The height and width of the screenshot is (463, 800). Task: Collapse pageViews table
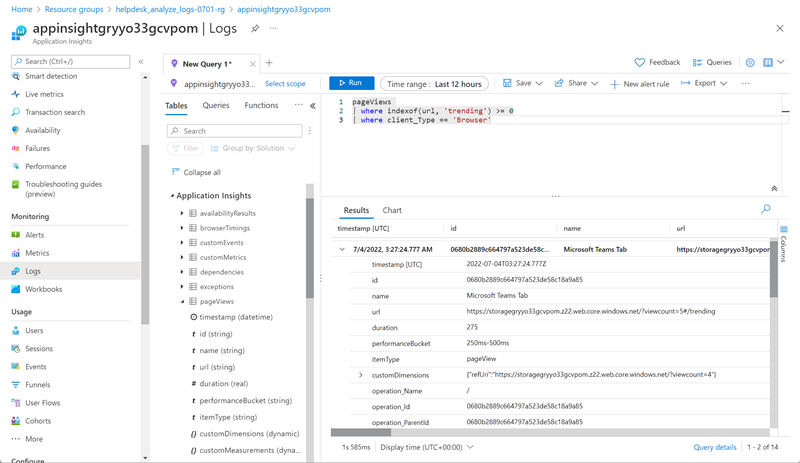pos(182,302)
